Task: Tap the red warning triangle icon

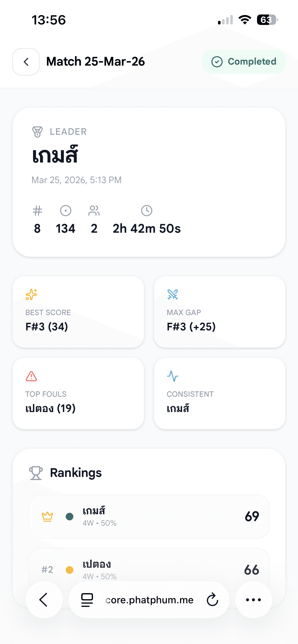Action: 31,376
